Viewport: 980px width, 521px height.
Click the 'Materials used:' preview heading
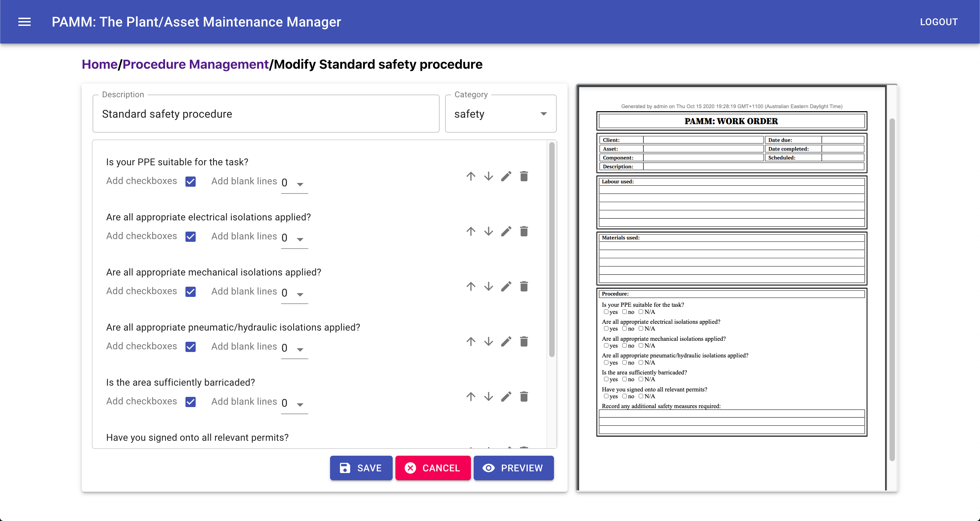[620, 237]
